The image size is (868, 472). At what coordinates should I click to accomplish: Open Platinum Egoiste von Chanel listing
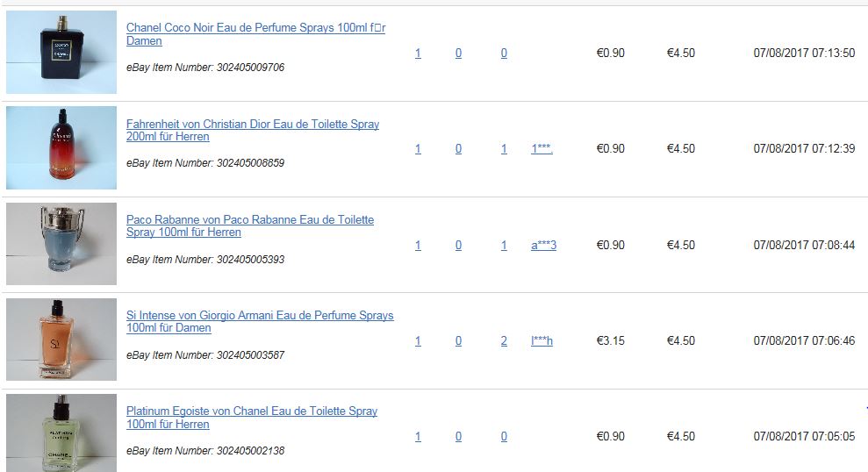click(252, 418)
